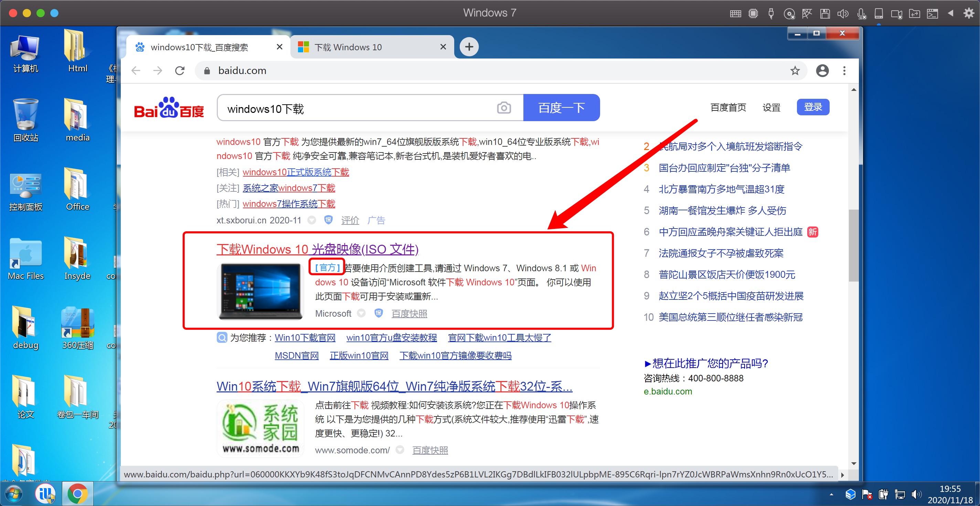This screenshot has height=506, width=980.
Task: Go to 百度首页 link
Action: [x=728, y=108]
